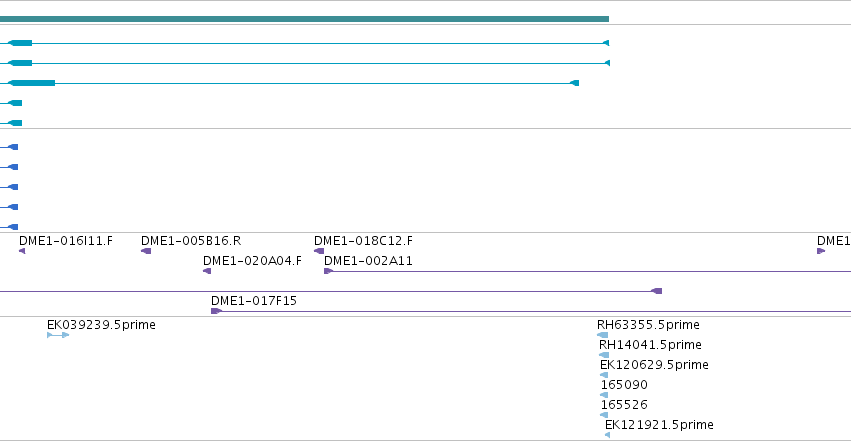Click the DME1-020A04.F label
The height and width of the screenshot is (441, 851).
pos(252,261)
